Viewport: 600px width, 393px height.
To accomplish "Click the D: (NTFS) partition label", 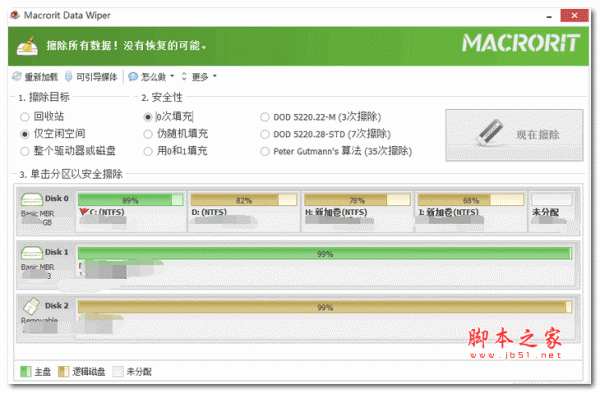I will point(209,212).
